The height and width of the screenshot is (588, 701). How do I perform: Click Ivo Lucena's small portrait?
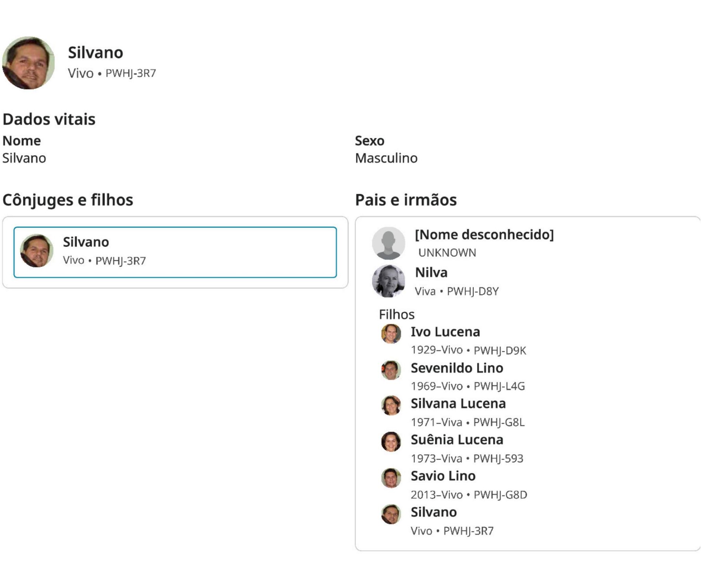391,334
